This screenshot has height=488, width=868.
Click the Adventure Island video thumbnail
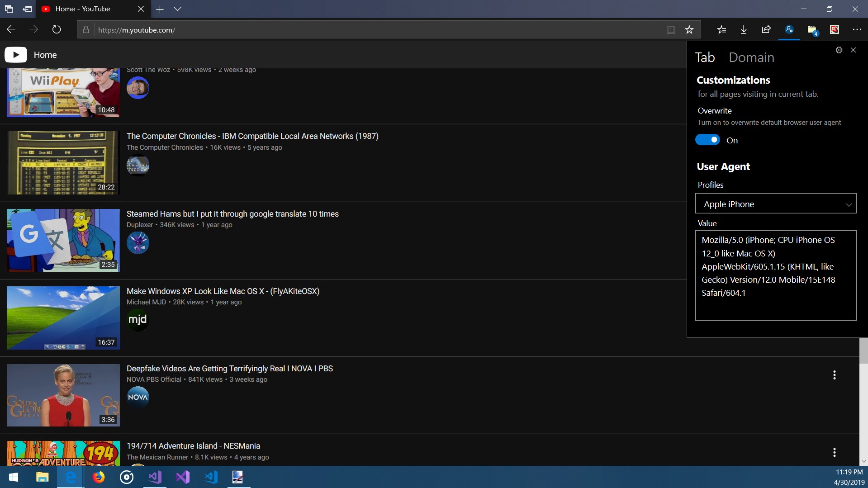coord(63,453)
